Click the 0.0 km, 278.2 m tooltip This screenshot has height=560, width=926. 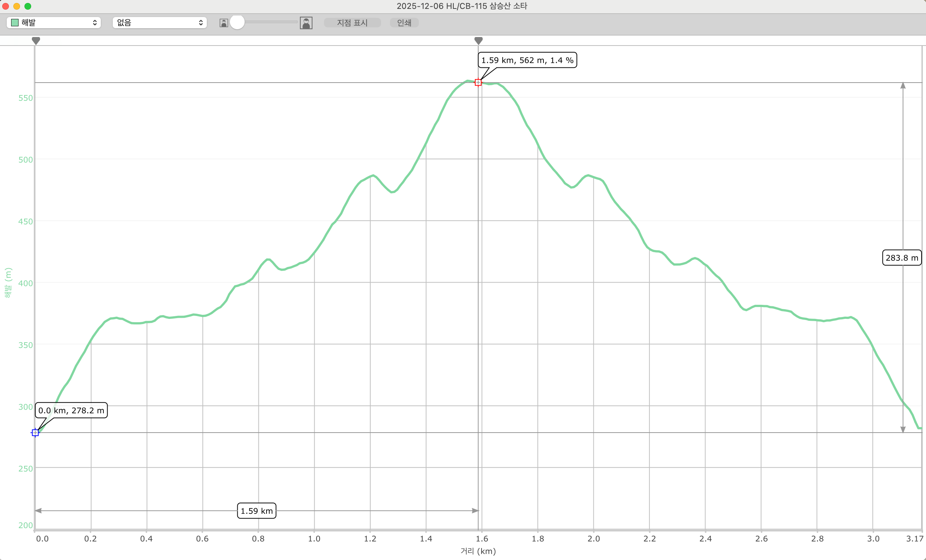pyautogui.click(x=72, y=410)
